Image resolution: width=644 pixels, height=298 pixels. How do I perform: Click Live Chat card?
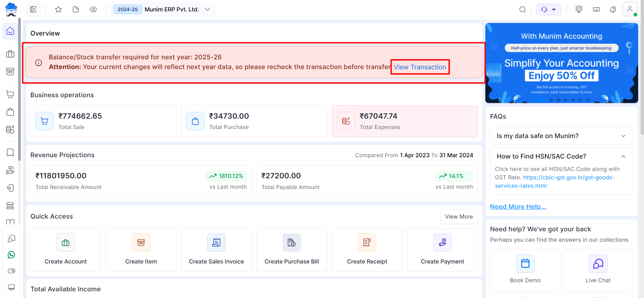pyautogui.click(x=598, y=270)
